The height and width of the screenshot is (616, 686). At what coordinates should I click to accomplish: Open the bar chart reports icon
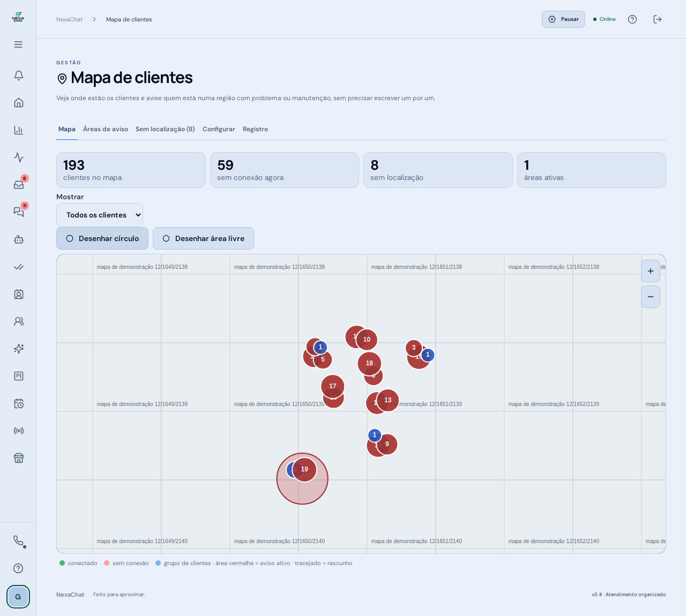point(19,130)
